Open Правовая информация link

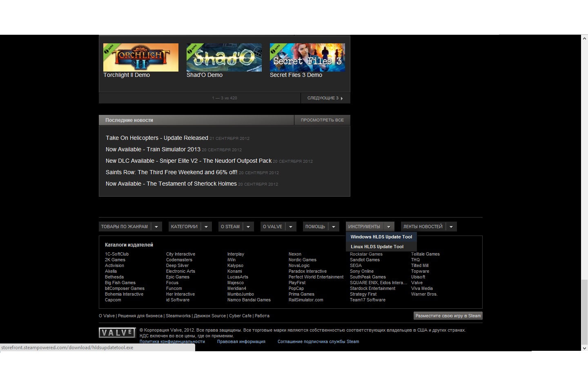tap(241, 341)
